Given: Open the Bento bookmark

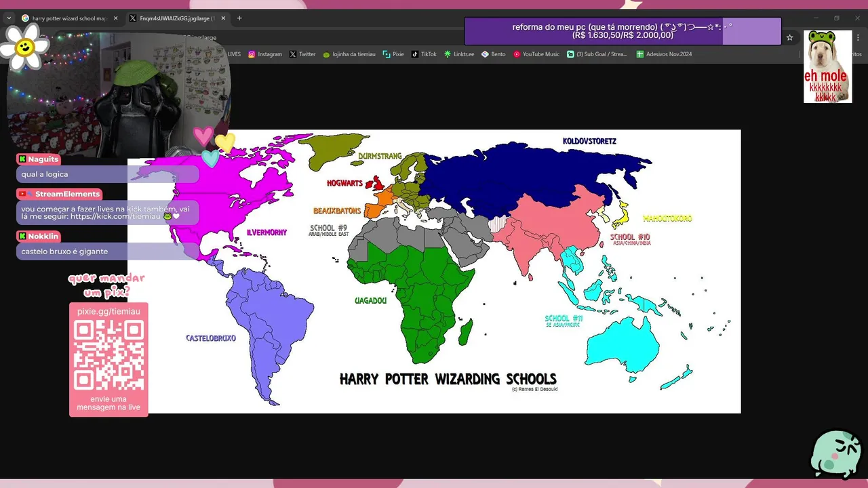Looking at the screenshot, I should [x=494, y=54].
